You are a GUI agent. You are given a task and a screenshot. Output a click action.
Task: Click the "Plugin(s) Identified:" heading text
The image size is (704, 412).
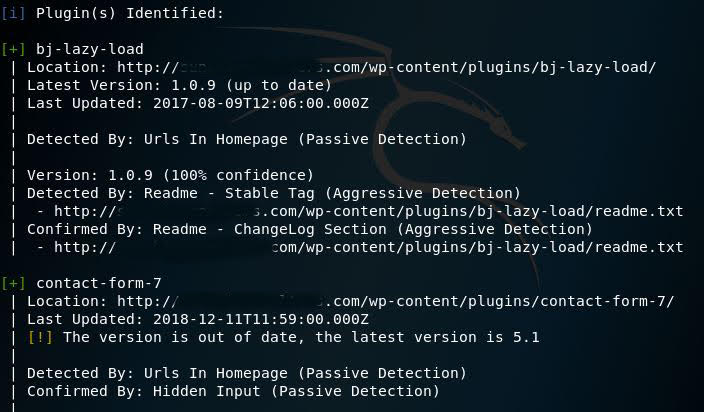(x=130, y=13)
